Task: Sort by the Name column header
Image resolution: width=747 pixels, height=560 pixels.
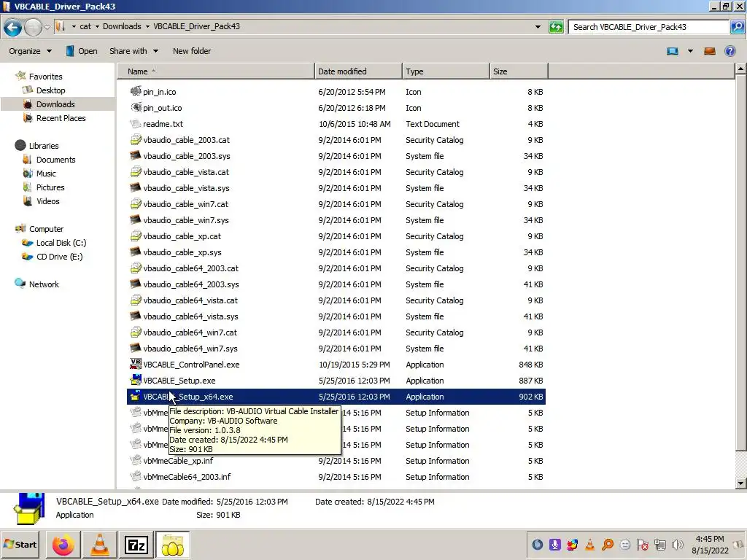Action: coord(216,71)
